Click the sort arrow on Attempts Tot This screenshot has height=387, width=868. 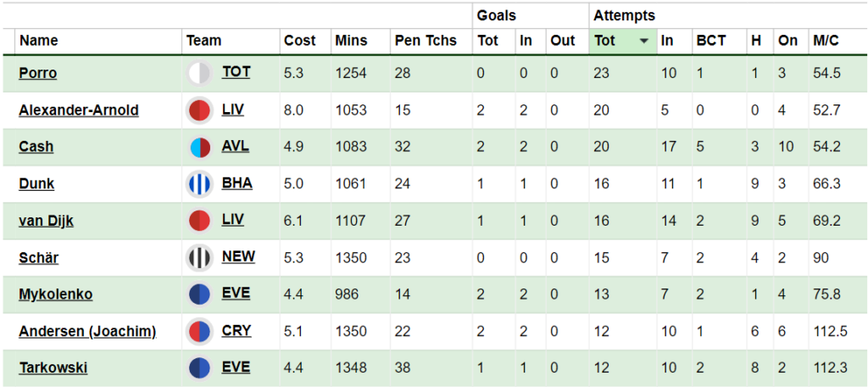click(x=644, y=41)
